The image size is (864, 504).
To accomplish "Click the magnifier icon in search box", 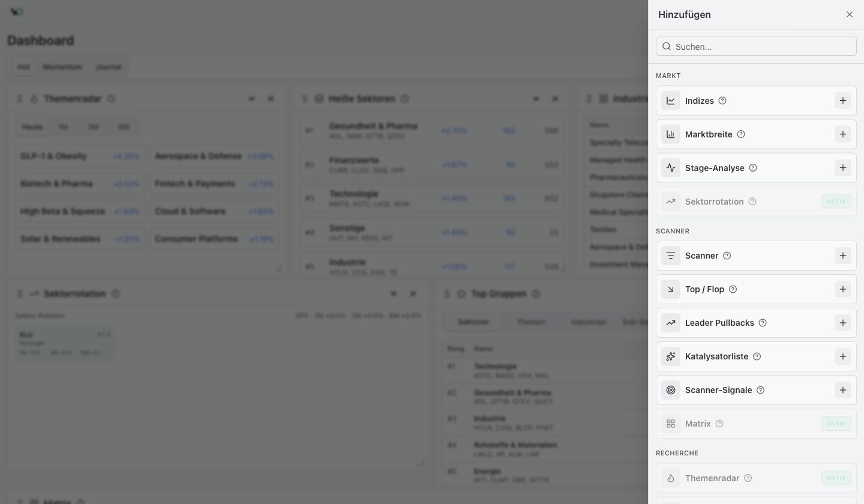I will click(667, 46).
